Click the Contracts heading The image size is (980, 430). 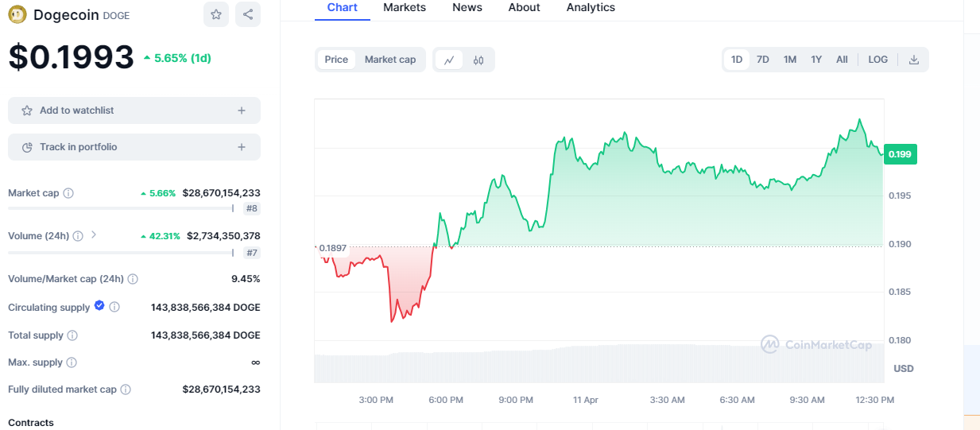click(x=31, y=423)
